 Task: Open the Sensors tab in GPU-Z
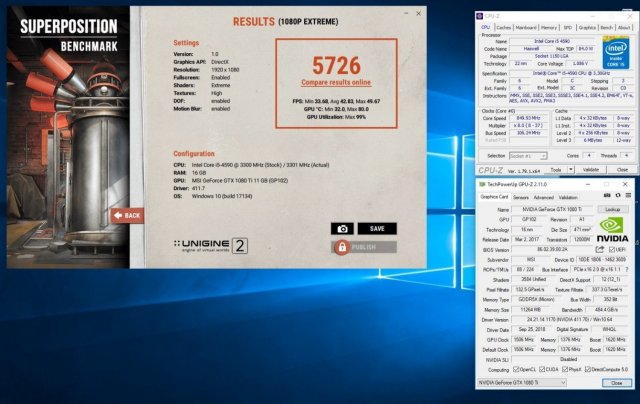(x=523, y=197)
